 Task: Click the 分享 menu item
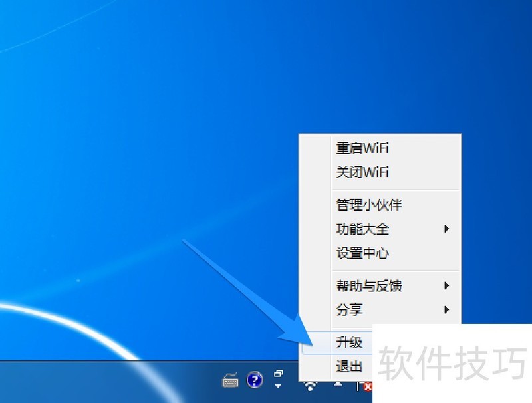(x=350, y=310)
